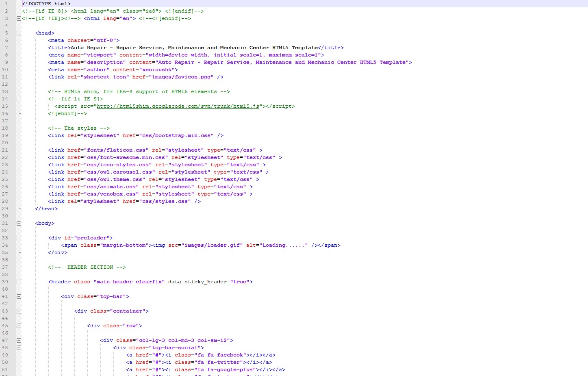This screenshot has width=588, height=376.
Task: Select line number 19 in the margin
Action: (x=5, y=135)
